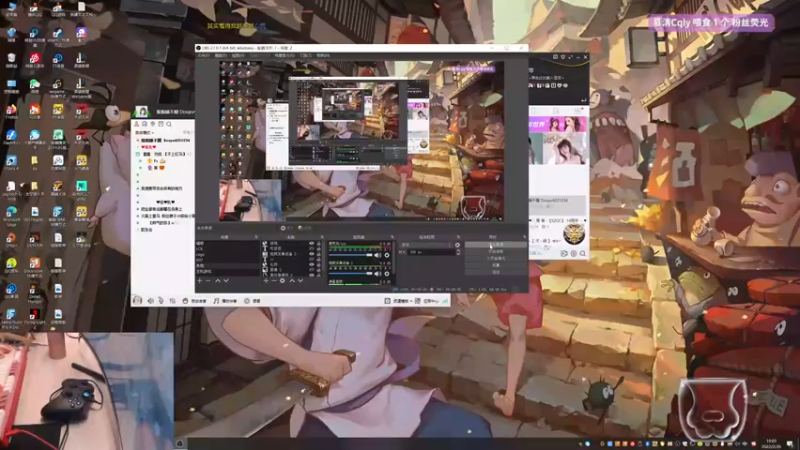The width and height of the screenshot is (800, 450).
Task: Click search magnifier in left chat window toolbar
Action: click(x=169, y=124)
